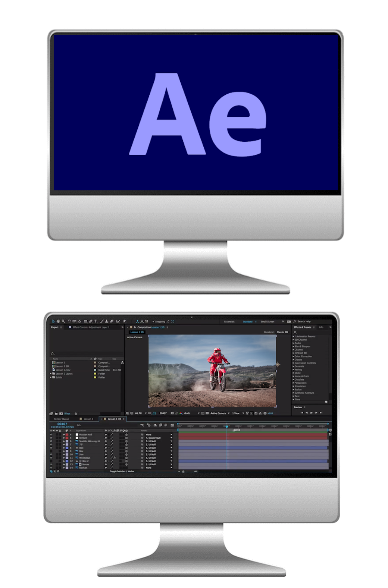The width and height of the screenshot is (388, 588).
Task: Toggle the fx switch on Weekdays layer
Action: 115,458
